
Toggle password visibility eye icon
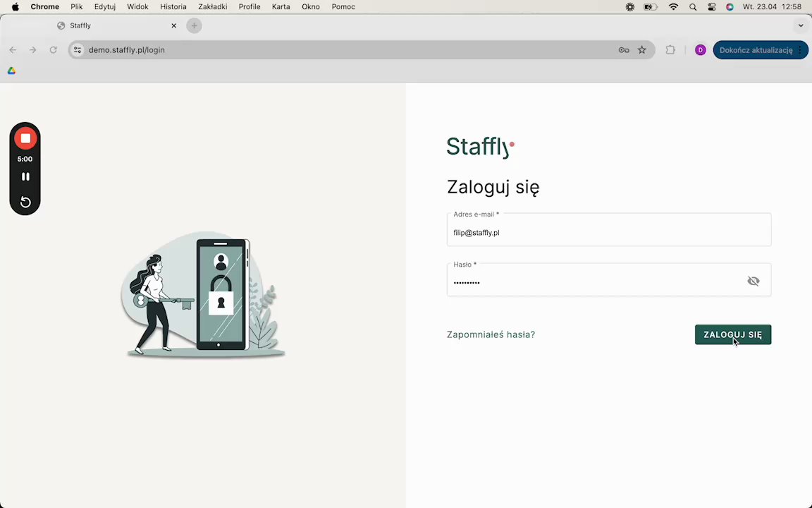(753, 281)
